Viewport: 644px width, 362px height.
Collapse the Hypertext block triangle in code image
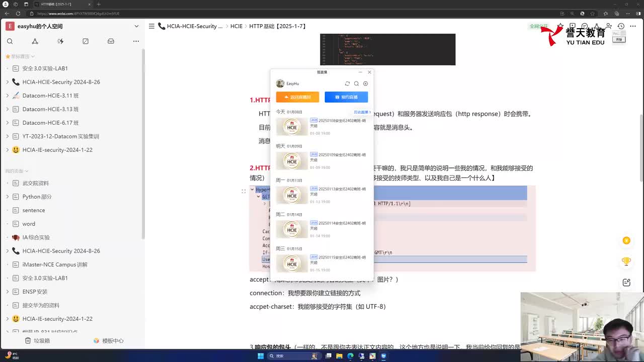pyautogui.click(x=253, y=190)
